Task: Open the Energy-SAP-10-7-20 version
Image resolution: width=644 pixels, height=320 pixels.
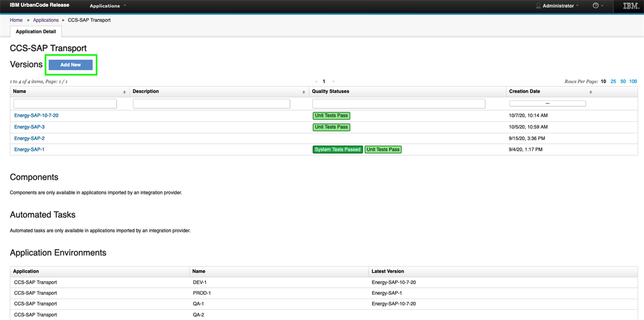Action: 36,115
